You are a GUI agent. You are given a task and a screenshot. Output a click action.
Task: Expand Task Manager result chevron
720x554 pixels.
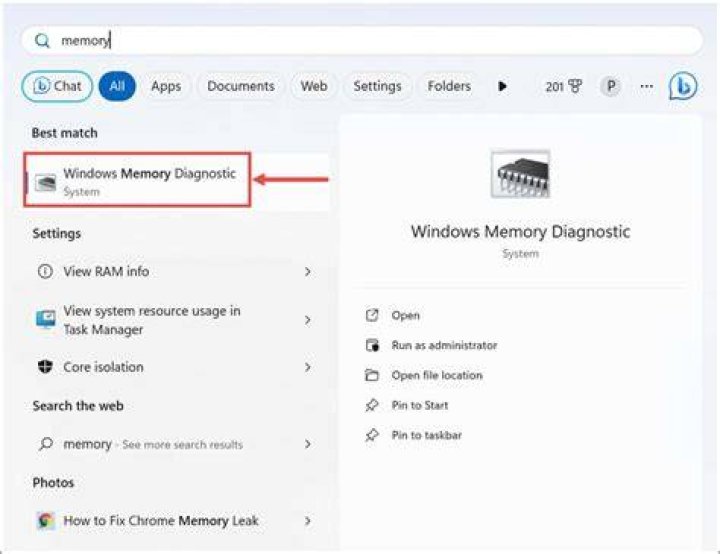coord(308,320)
